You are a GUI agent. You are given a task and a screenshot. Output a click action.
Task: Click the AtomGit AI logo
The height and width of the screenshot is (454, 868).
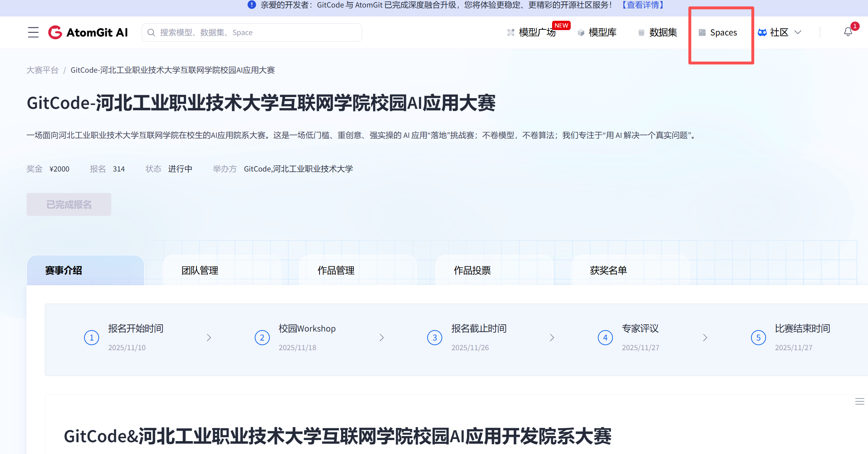pyautogui.click(x=88, y=32)
